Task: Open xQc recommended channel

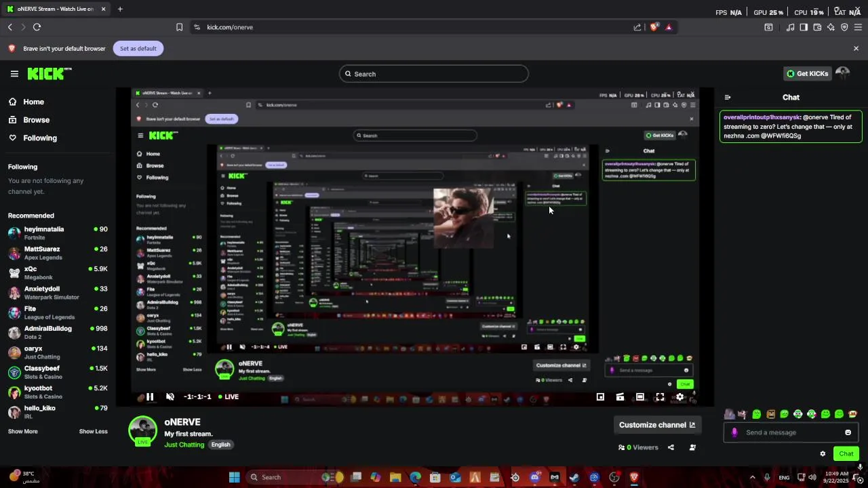Action: 58,272
